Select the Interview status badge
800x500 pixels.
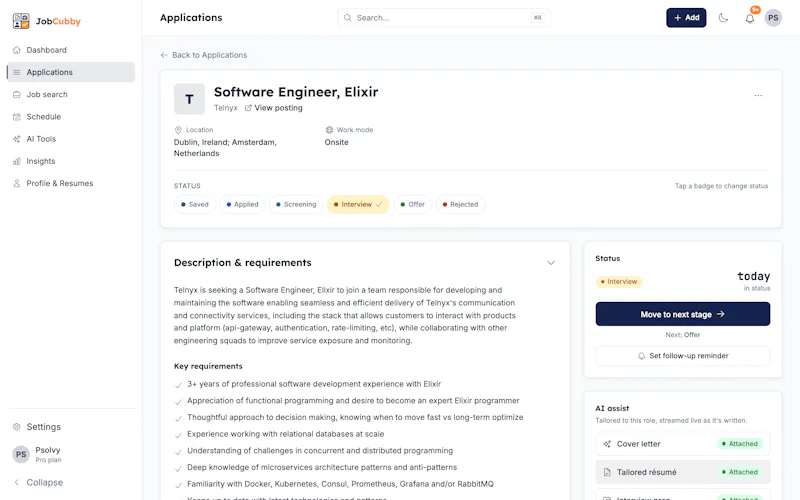pos(358,205)
